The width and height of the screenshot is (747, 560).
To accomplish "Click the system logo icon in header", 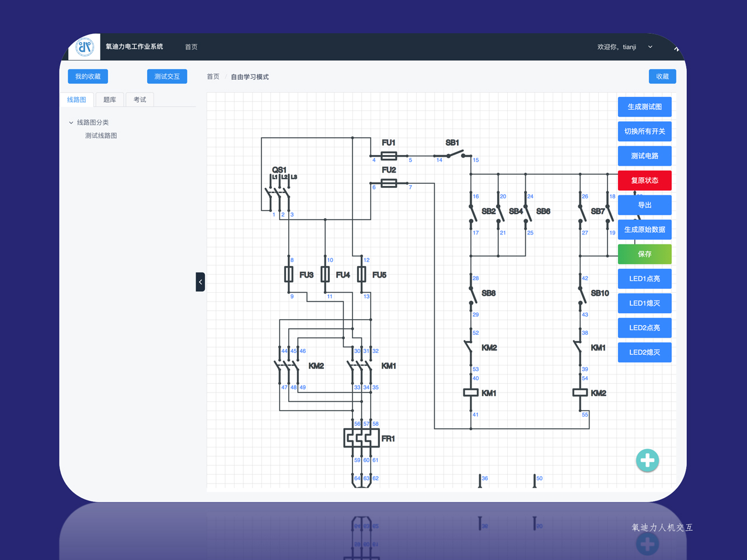I will click(x=85, y=47).
